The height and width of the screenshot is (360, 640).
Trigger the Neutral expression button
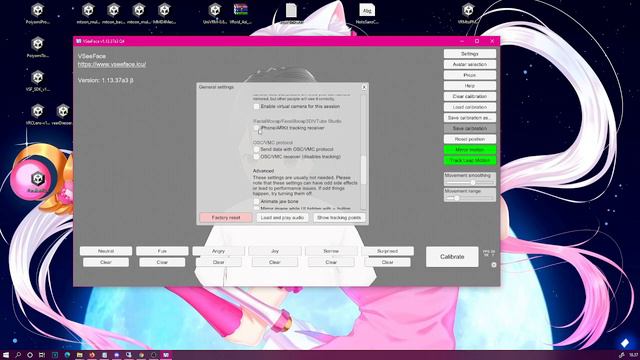(x=106, y=251)
